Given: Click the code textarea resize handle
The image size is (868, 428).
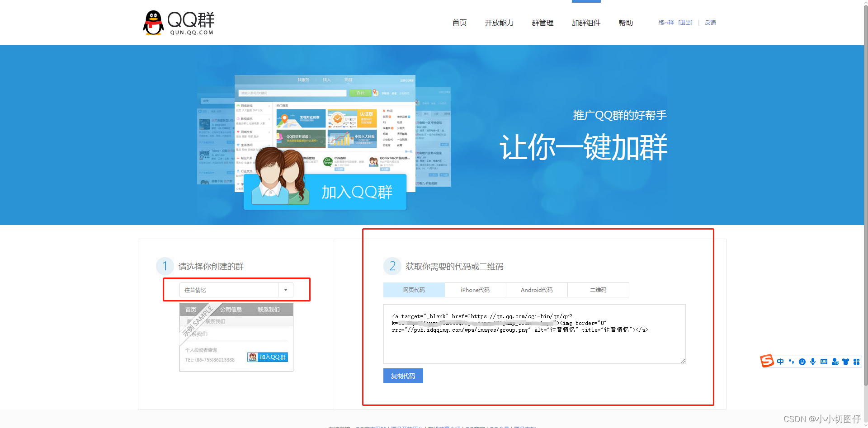Looking at the screenshot, I should pyautogui.click(x=683, y=361).
